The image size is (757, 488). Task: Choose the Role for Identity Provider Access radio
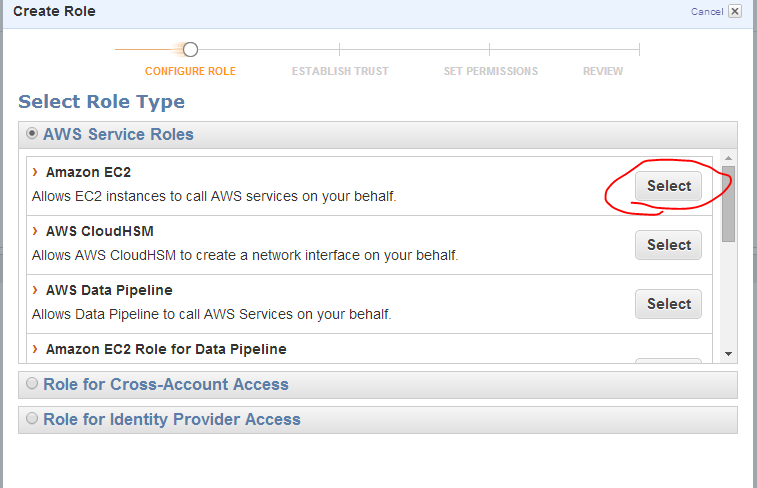coord(32,418)
